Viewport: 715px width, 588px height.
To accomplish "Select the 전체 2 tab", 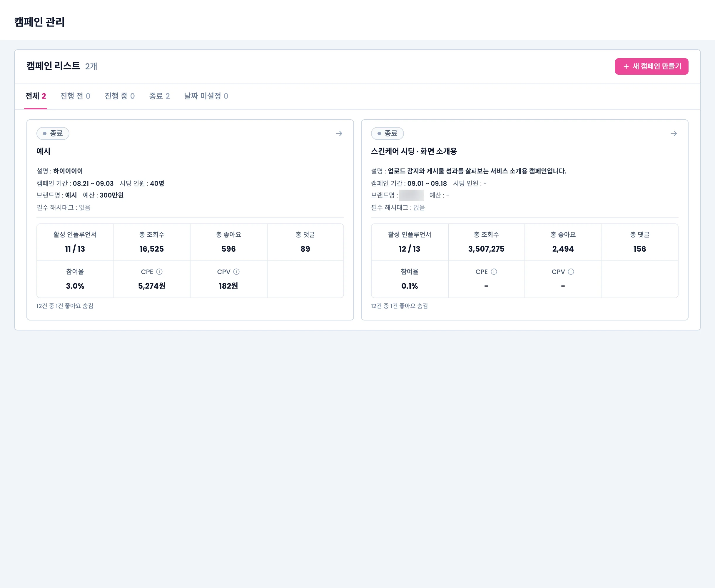I will [x=36, y=96].
